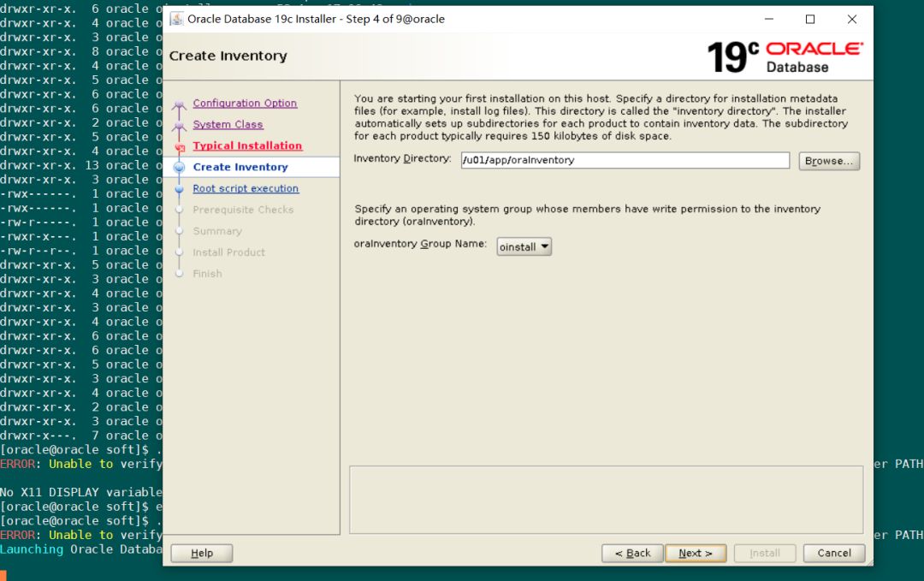Click the 'Create Inventory' page heading
Image resolution: width=924 pixels, height=581 pixels.
[228, 56]
